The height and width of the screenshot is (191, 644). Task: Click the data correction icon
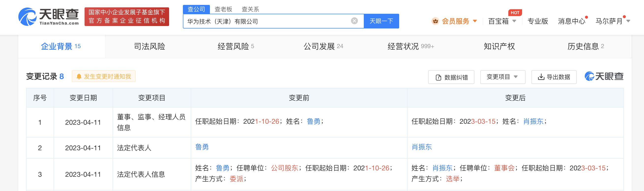coord(438,77)
